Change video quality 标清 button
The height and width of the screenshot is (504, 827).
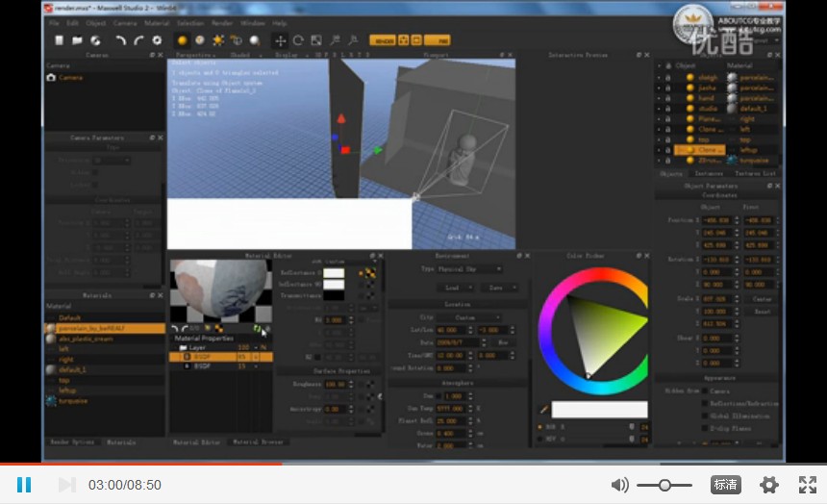(x=726, y=485)
